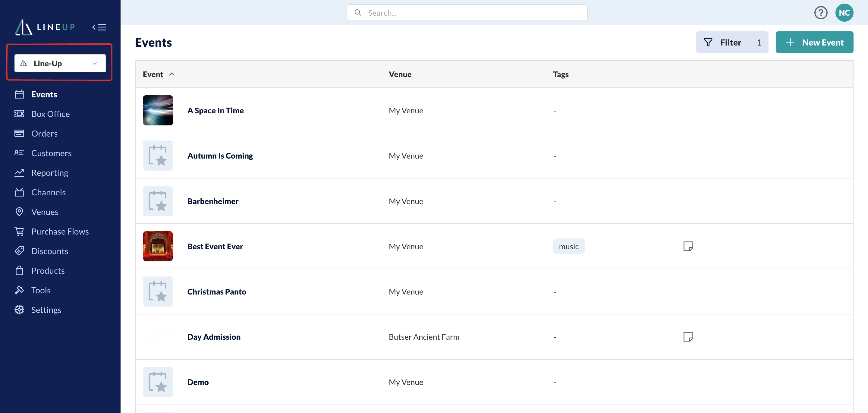
Task: Open note icon on Best Event Ever row
Action: 688,246
